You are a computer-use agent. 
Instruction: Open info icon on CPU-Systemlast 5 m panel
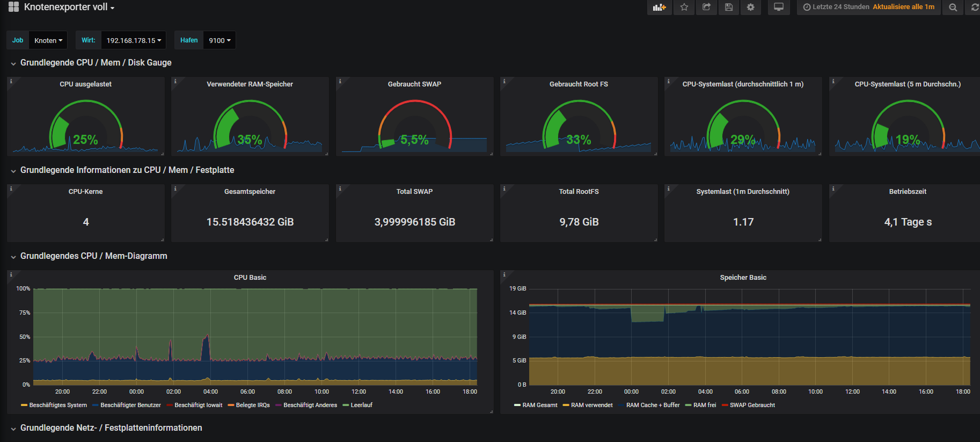click(833, 81)
